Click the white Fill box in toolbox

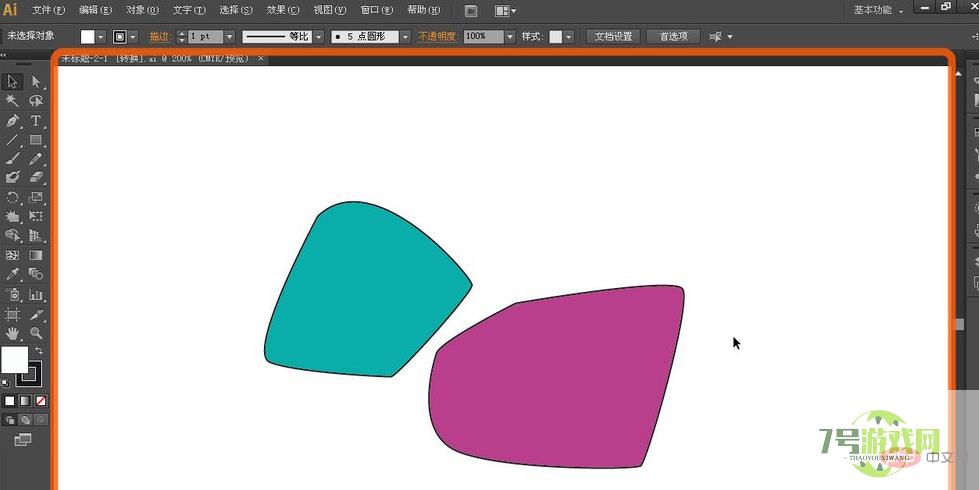pos(14,360)
